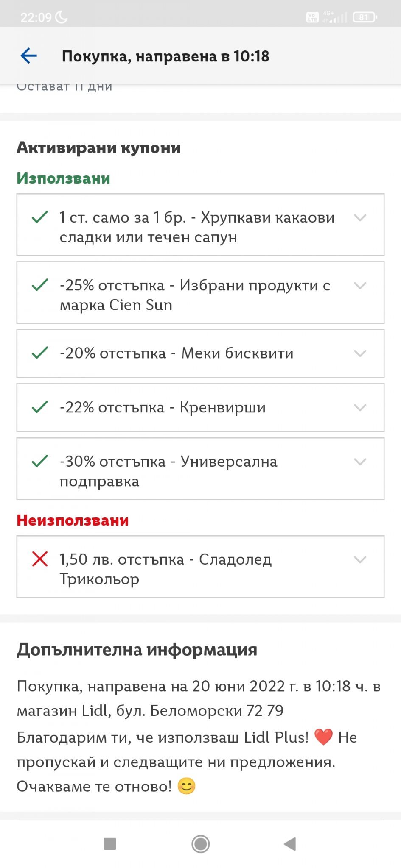Screen dimensions: 401x868
Task: Tap the green checkmark beside Меки бисквити
Action: pyautogui.click(x=40, y=353)
